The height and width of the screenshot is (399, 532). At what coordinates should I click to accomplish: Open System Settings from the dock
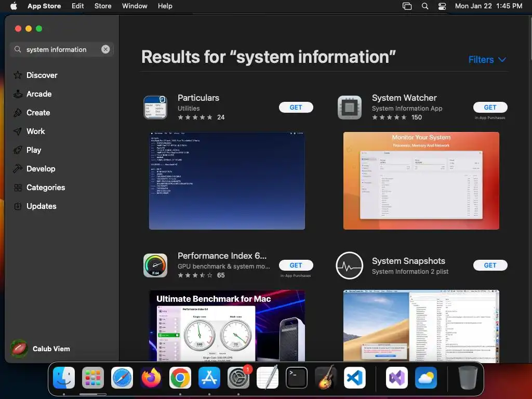pos(238,378)
